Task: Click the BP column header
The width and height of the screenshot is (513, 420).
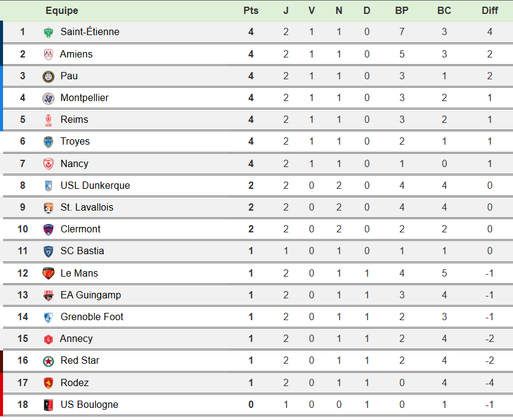Action: 402,11
